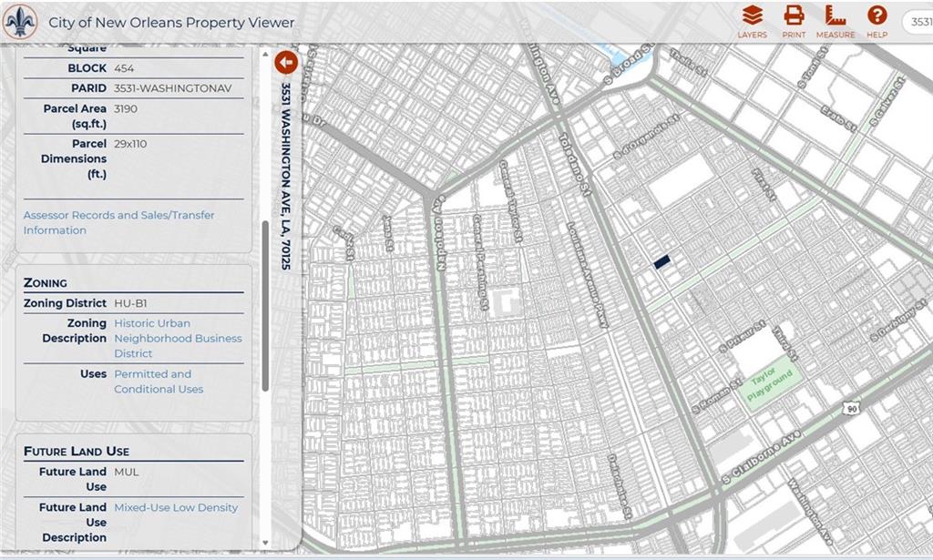Select the Future Land Use value MUL
This screenshot has width=933, height=560.
pos(126,472)
